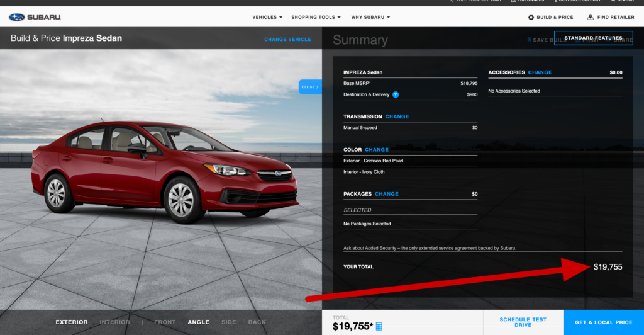Click the Find Retailer map pin icon

[590, 17]
